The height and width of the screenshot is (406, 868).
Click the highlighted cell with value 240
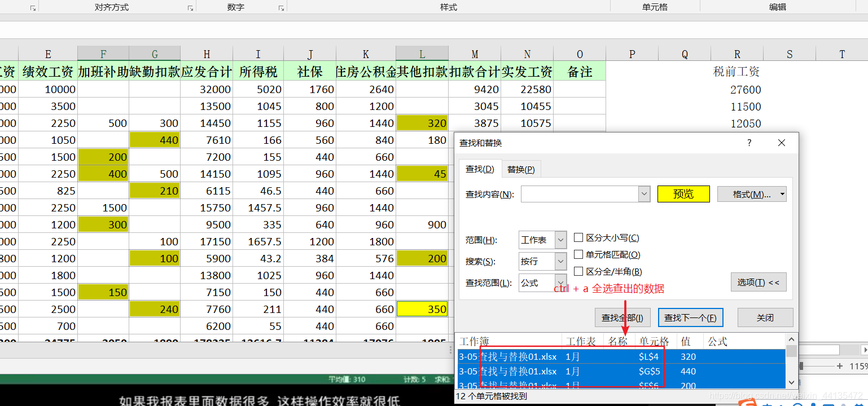(155, 309)
